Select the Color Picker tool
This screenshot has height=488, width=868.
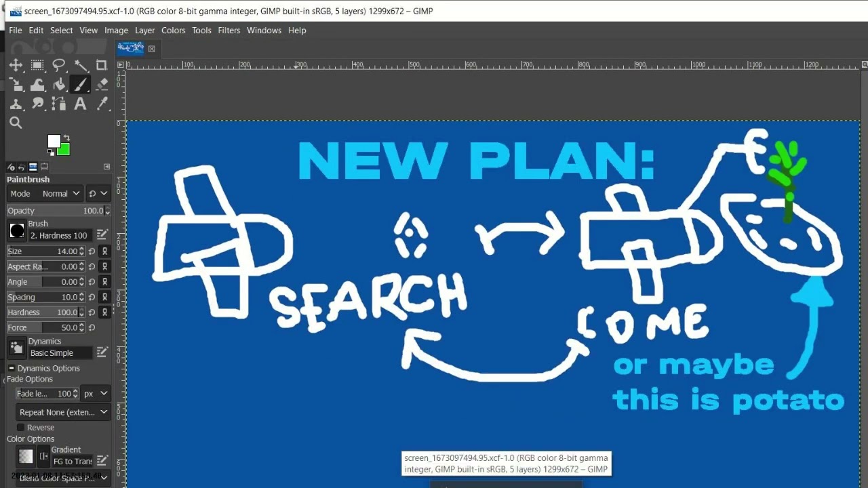102,104
